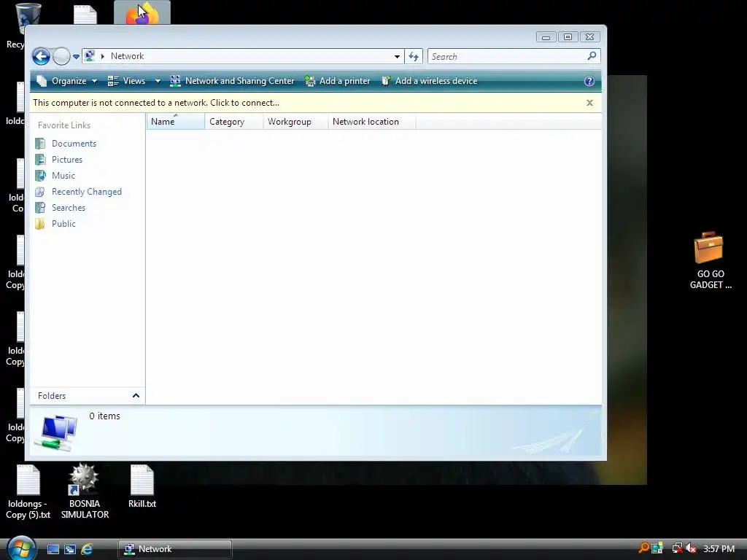Sort by the Name column header
The height and width of the screenshot is (560, 747).
click(x=175, y=122)
